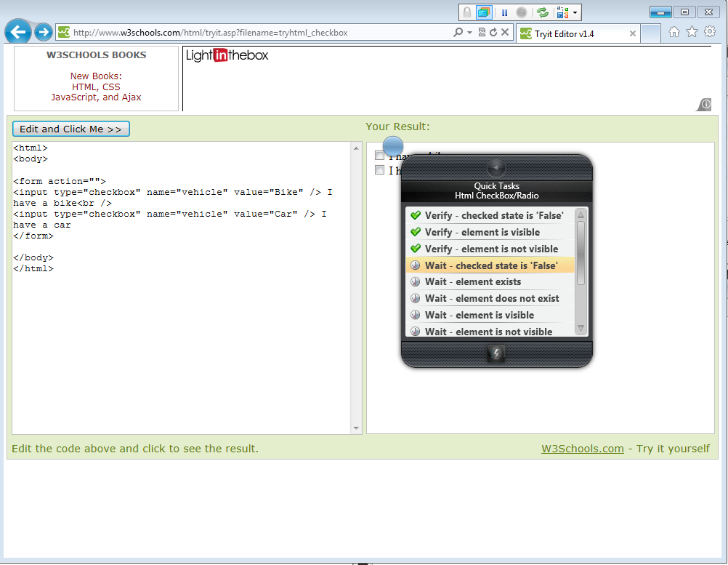Expand the element tree dropdown arrow in recorder toolbar
This screenshot has width=728, height=565.
click(x=575, y=12)
